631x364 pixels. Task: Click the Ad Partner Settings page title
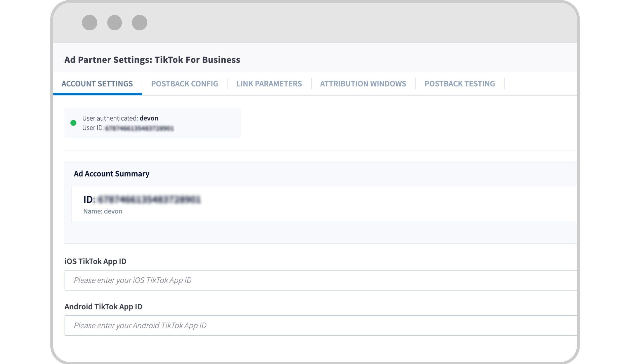click(152, 60)
